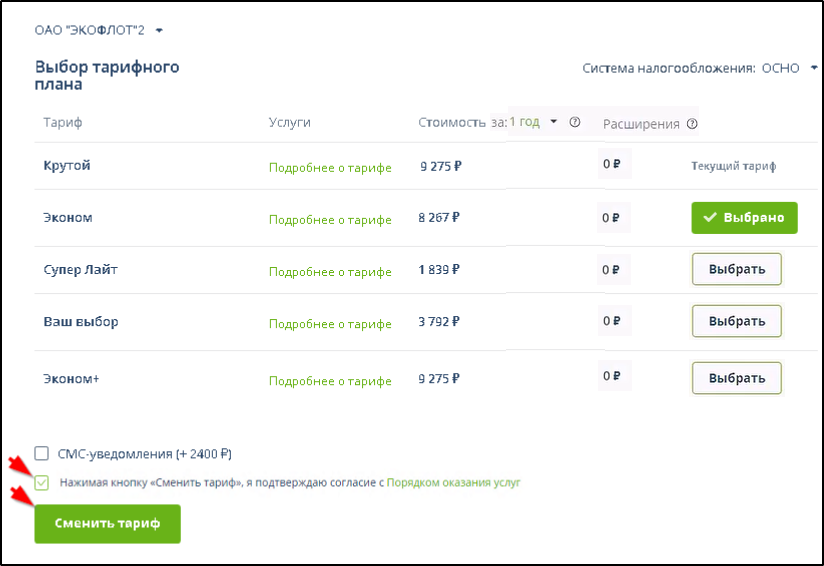Choose the Ваш выбор tariff
The width and height of the screenshot is (824, 566).
(x=736, y=321)
